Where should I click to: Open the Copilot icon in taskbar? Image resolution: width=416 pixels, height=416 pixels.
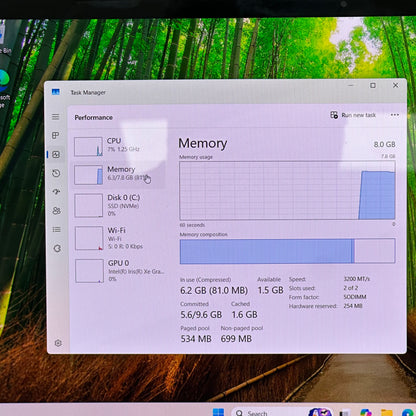pyautogui.click(x=366, y=413)
